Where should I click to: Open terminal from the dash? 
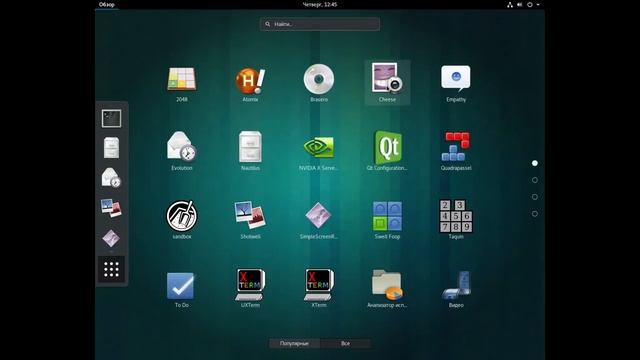(x=111, y=118)
